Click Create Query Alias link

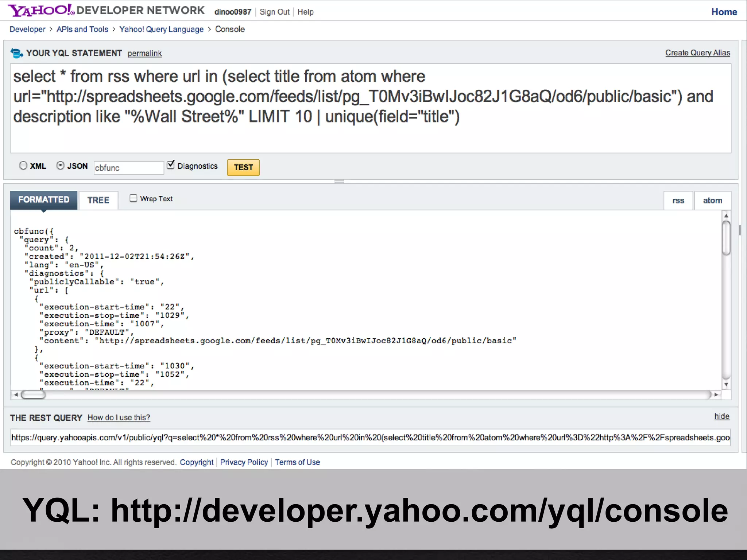click(698, 53)
